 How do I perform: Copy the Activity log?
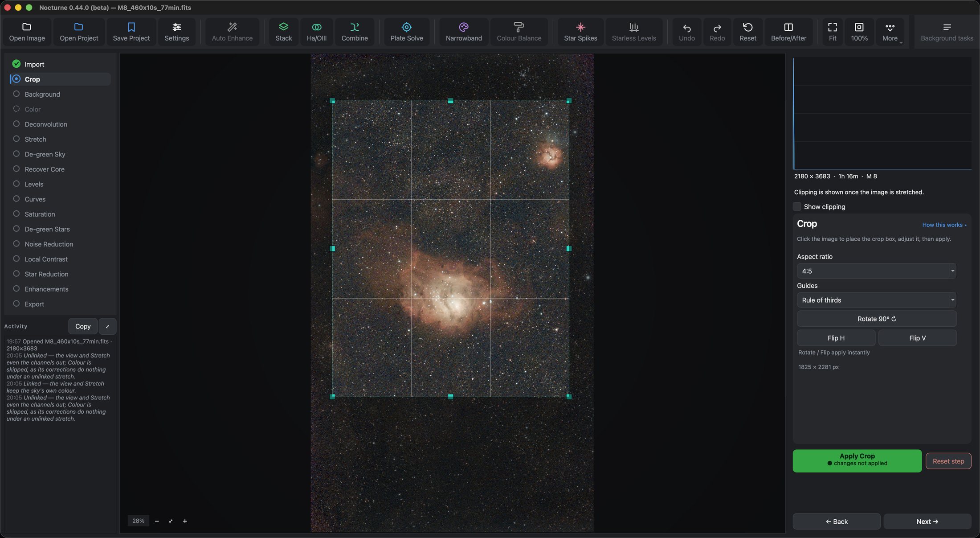83,326
